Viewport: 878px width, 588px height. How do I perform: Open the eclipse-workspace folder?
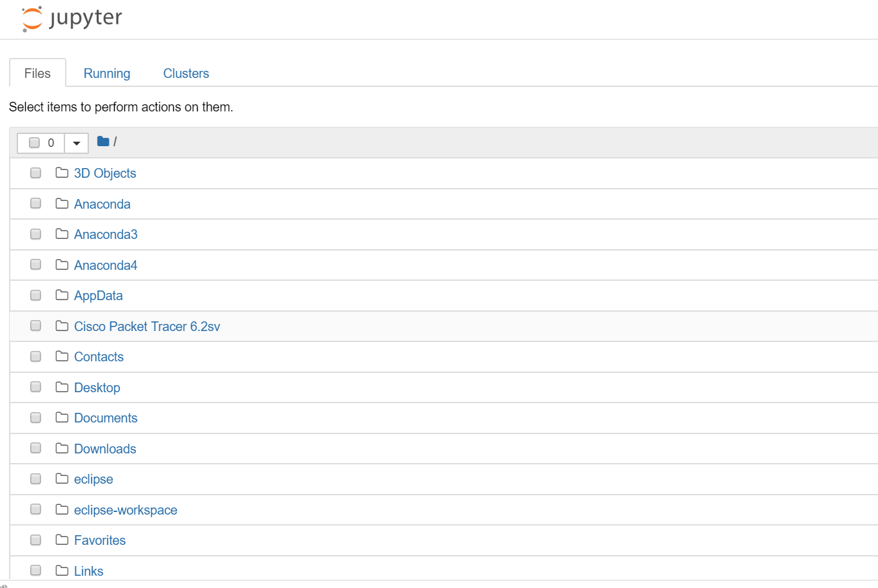[x=126, y=510]
